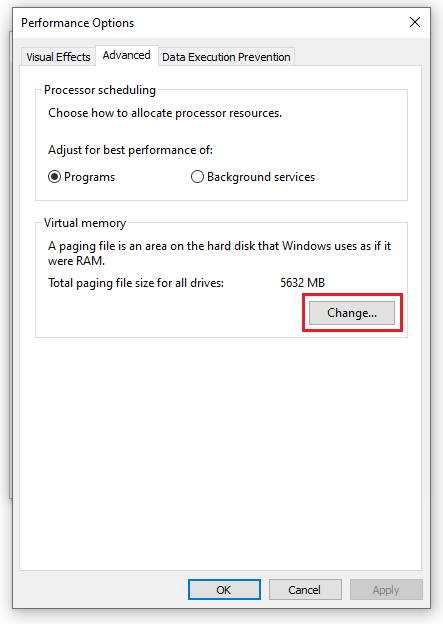This screenshot has height=624, width=443.
Task: Click the Cancel button
Action: (305, 589)
